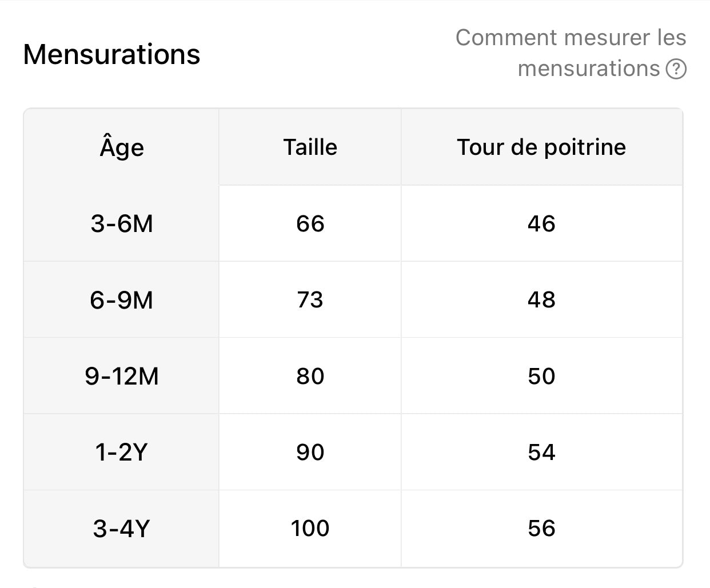Open the Comment mesurer les mensurations link
The width and height of the screenshot is (710, 588).
coord(571,53)
